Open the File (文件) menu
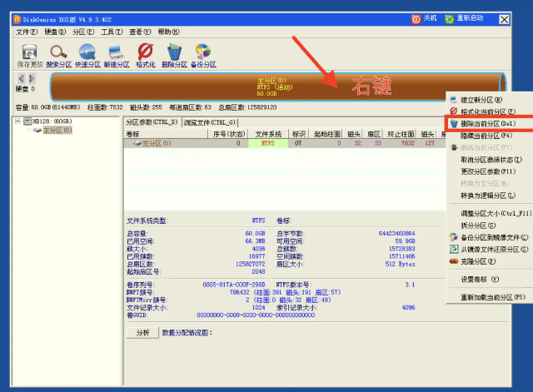 (27, 32)
